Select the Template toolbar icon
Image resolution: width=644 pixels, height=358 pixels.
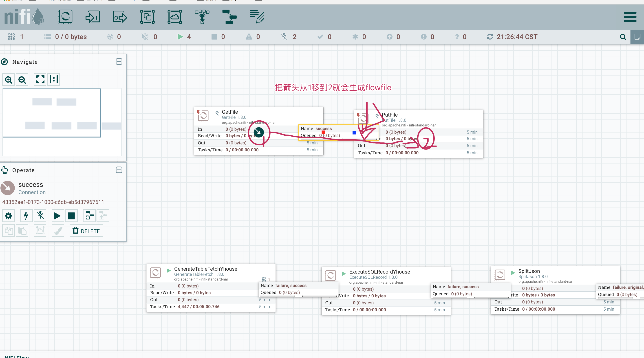point(229,17)
